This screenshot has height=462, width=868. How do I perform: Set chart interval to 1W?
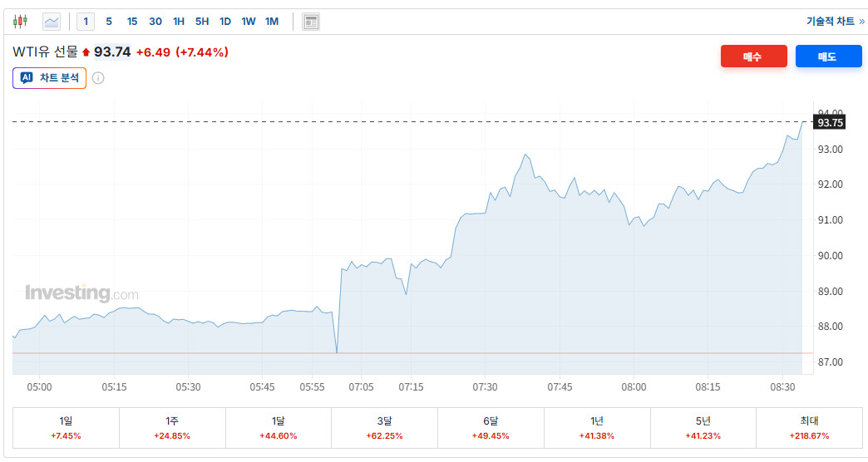coord(249,21)
